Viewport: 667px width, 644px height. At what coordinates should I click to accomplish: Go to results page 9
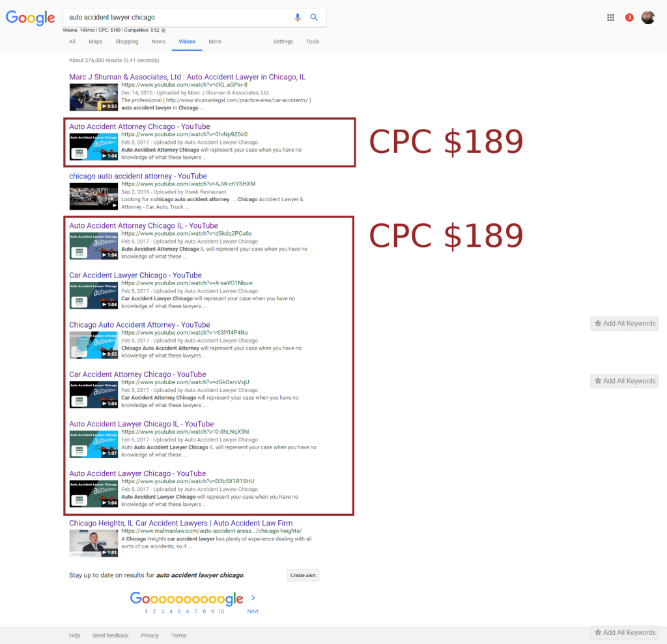[x=212, y=611]
